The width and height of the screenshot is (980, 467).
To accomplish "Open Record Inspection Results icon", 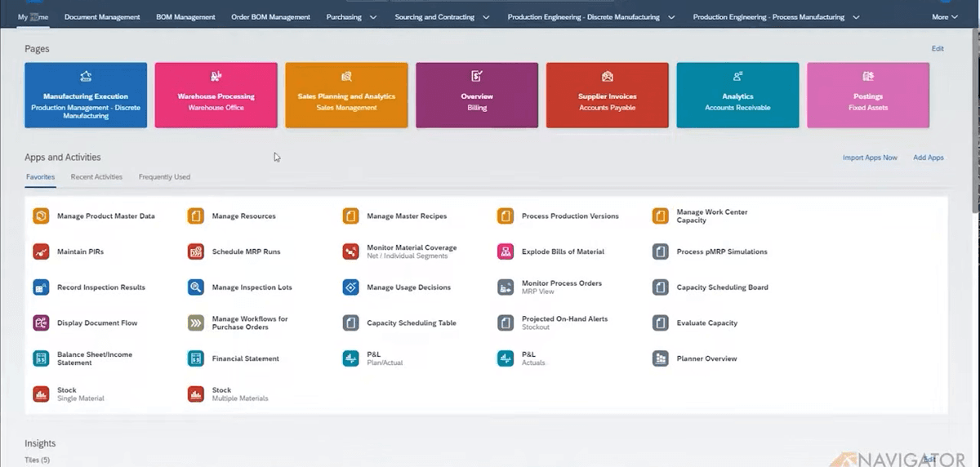I will point(41,287).
